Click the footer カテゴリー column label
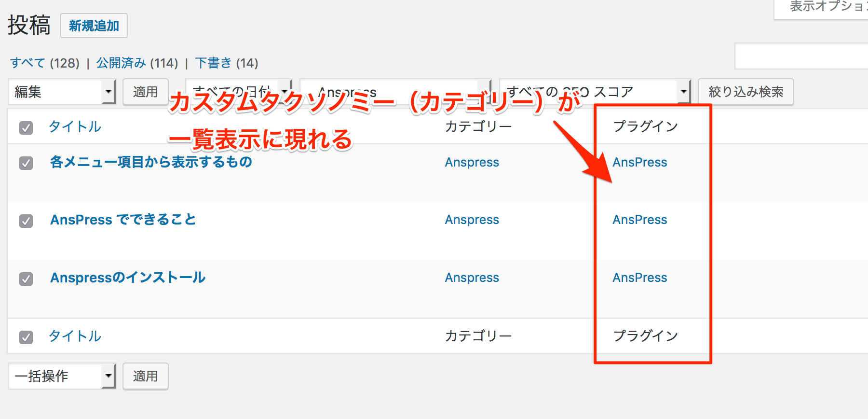Screen dimensions: 868x419 [x=478, y=336]
